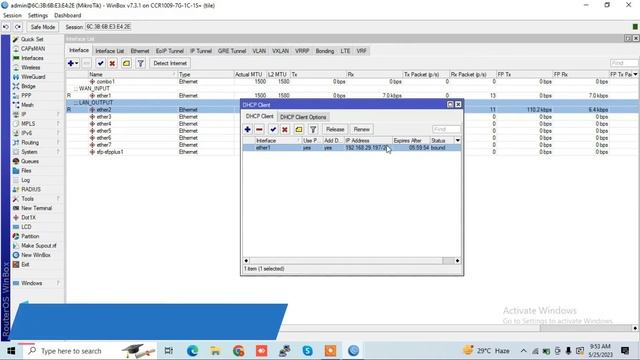640x360 pixels.
Task: Open Quick Set in sidebar
Action: [x=32, y=39]
